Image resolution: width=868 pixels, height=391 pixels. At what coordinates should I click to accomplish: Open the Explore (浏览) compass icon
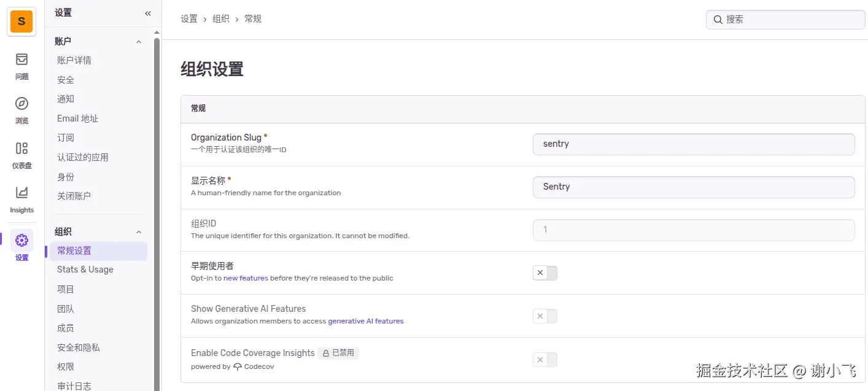click(x=21, y=103)
